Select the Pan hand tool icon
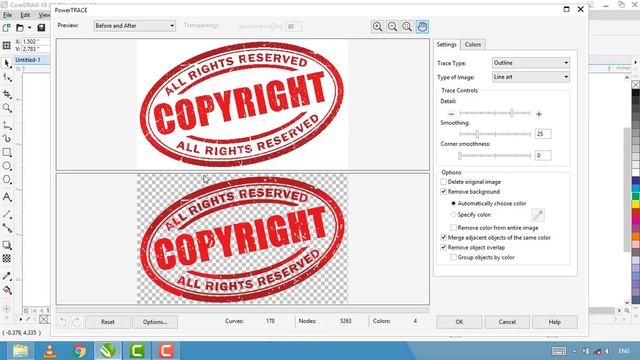The width and height of the screenshot is (640, 360). (422, 27)
